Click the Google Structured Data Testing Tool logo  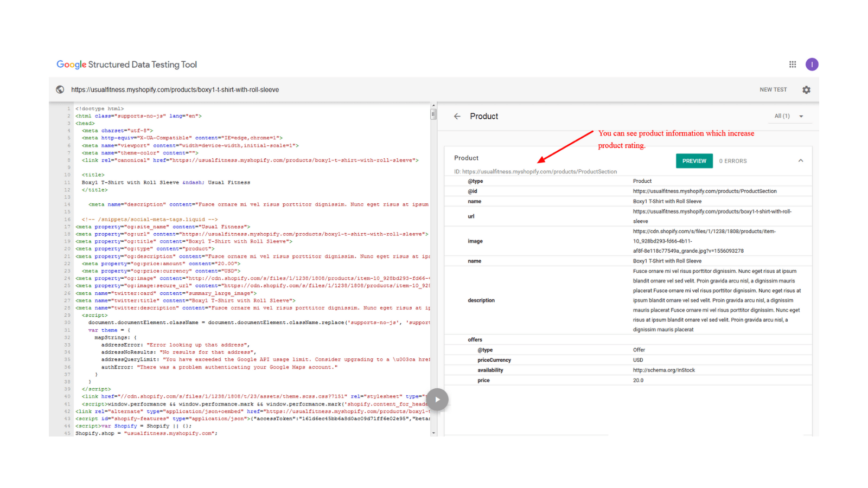click(x=126, y=65)
